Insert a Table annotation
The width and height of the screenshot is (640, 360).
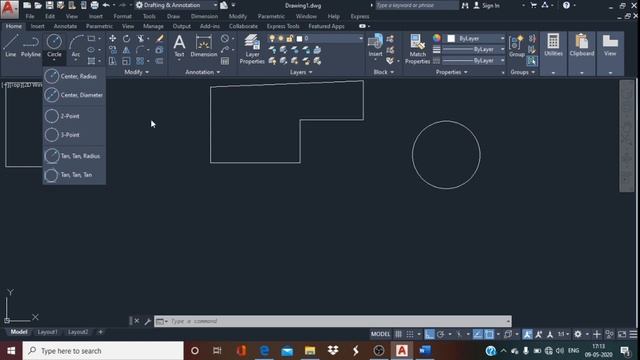[x=225, y=61]
